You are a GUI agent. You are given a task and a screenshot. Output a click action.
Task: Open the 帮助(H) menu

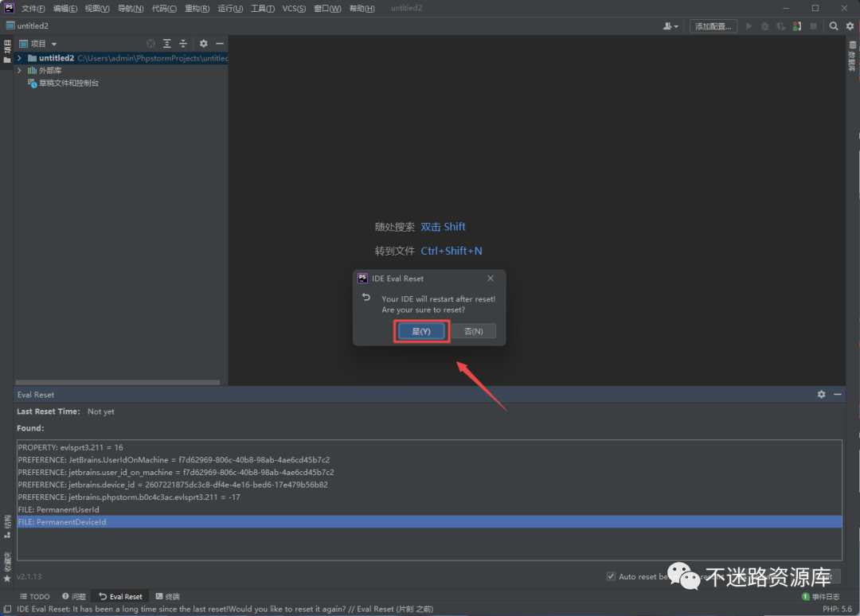coord(362,8)
